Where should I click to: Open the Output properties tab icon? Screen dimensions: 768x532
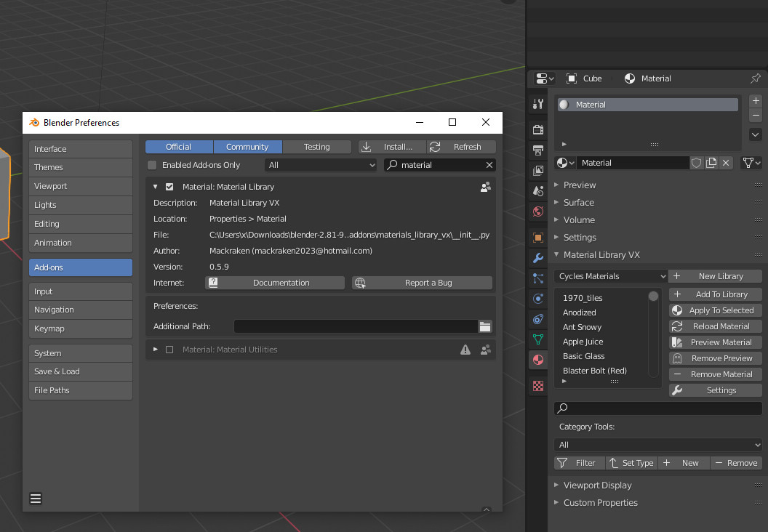538,150
